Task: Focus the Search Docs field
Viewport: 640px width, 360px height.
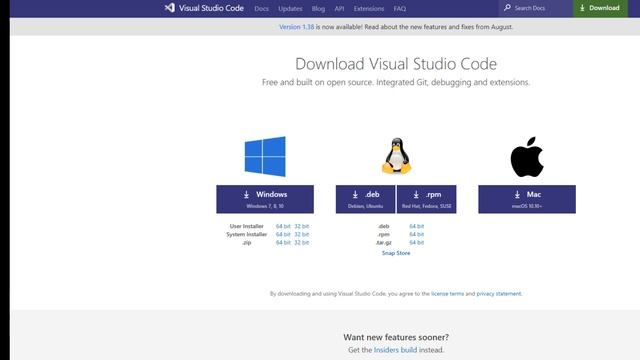Action: point(535,8)
